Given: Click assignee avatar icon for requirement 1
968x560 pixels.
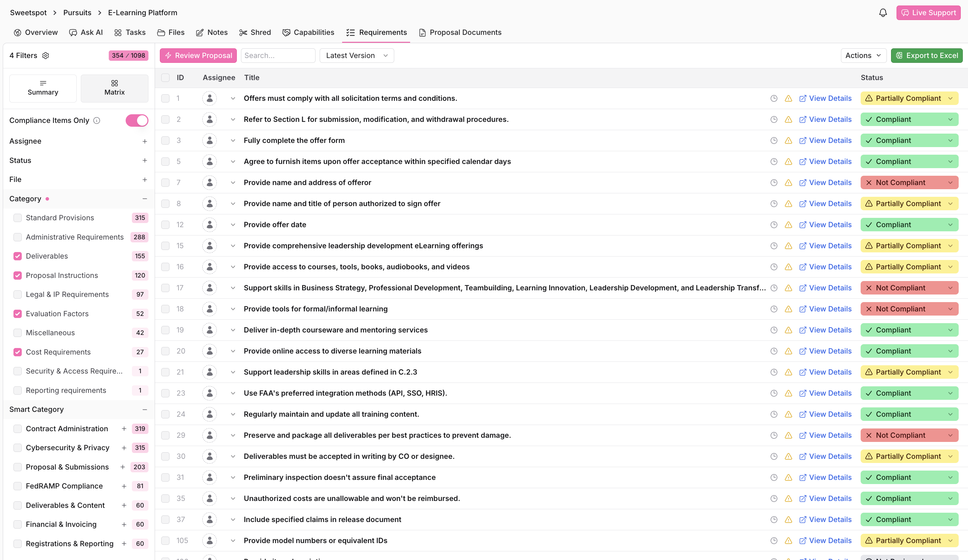Looking at the screenshot, I should [x=209, y=98].
